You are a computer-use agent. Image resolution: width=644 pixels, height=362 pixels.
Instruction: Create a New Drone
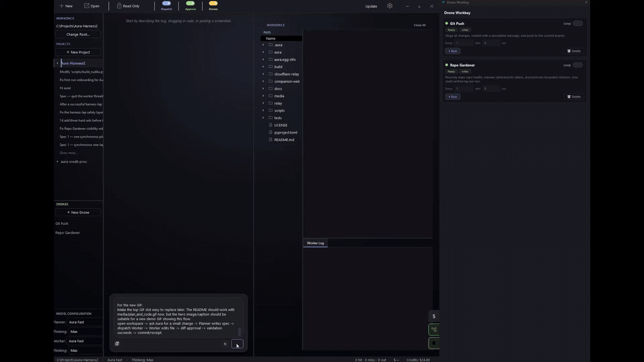(78, 212)
